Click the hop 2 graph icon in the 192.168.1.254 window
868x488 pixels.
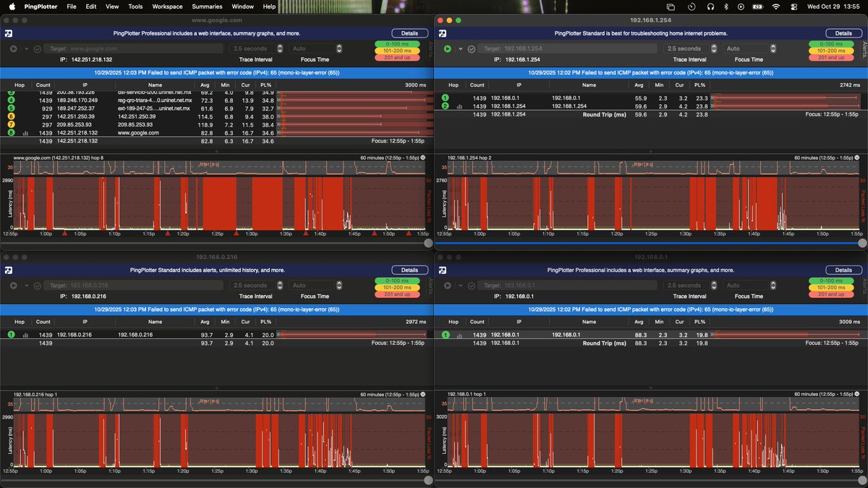(459, 106)
